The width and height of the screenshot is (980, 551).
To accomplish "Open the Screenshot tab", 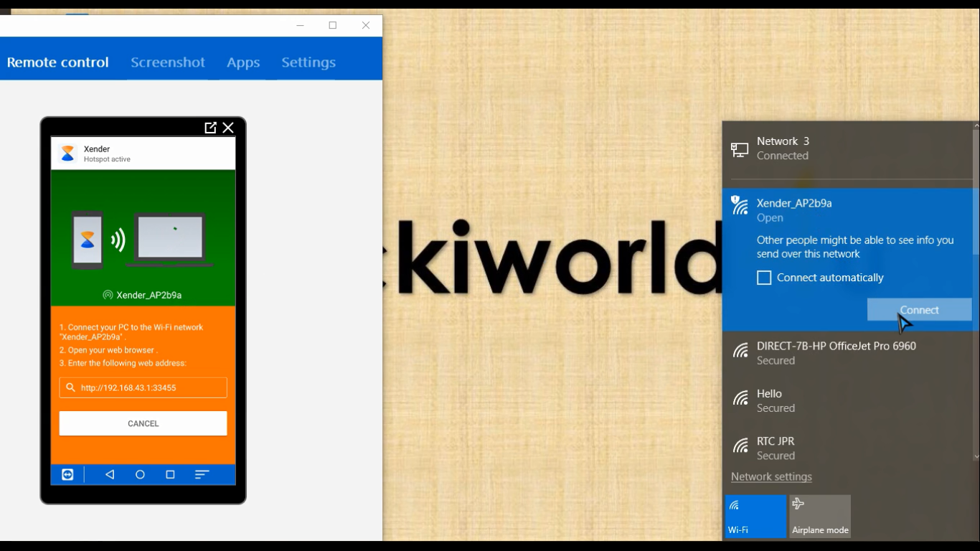I will point(168,62).
